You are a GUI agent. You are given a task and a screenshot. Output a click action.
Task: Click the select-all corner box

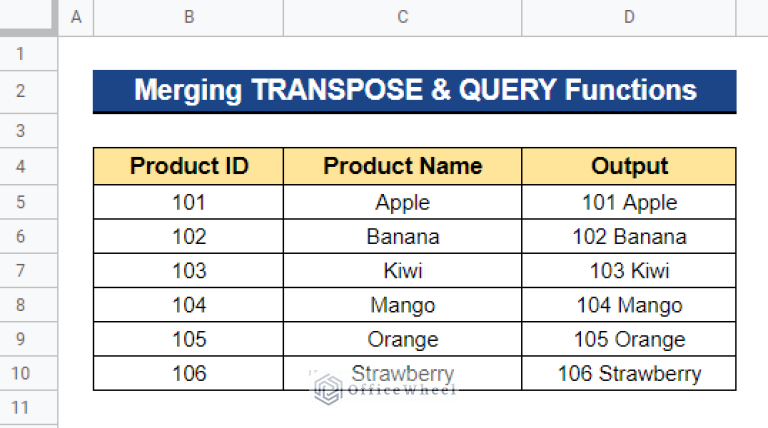coord(28,18)
